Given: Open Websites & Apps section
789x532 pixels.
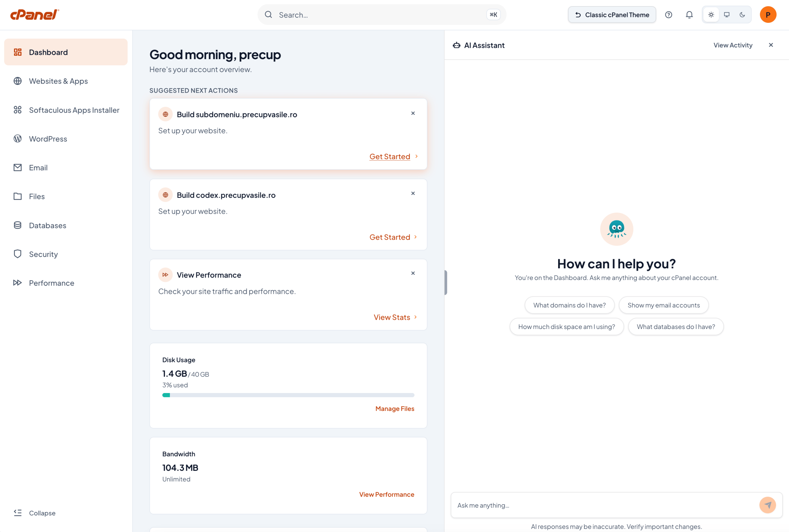Looking at the screenshot, I should pyautogui.click(x=66, y=81).
